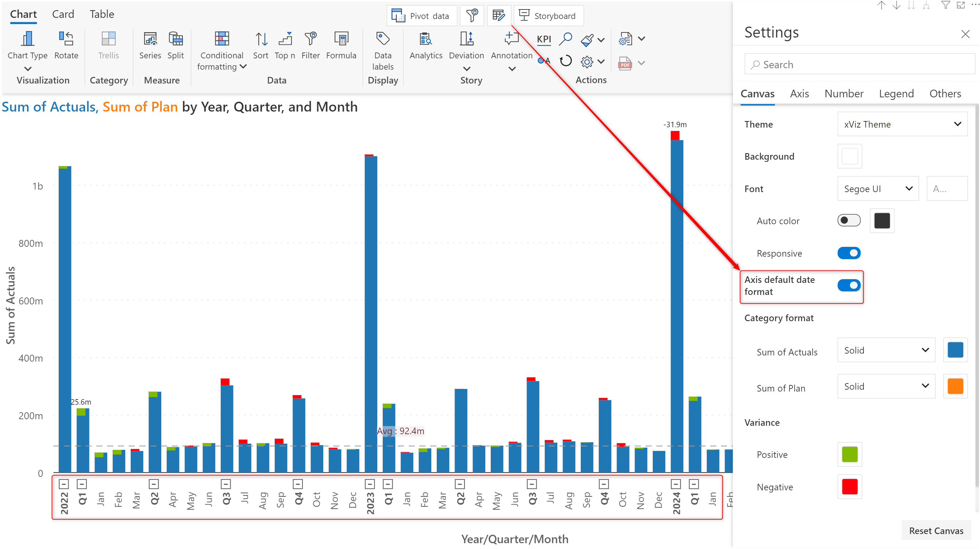The width and height of the screenshot is (980, 549).
Task: Click the filter icon next to Pivot data
Action: (x=472, y=16)
